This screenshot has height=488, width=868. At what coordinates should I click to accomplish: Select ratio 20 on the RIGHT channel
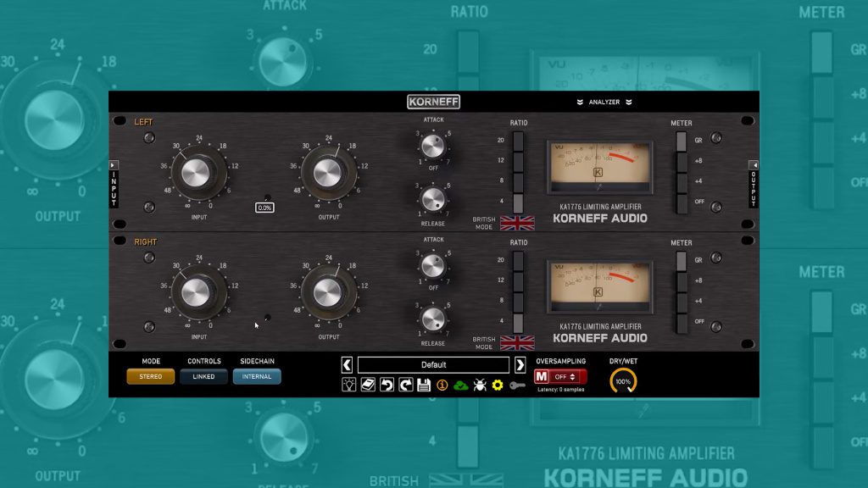point(518,261)
